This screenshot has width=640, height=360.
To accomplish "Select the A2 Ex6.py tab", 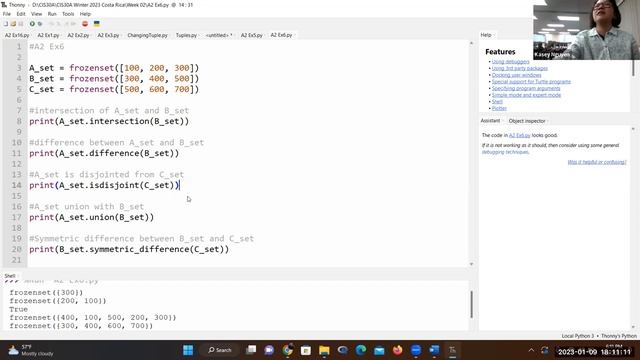I will coord(281,35).
